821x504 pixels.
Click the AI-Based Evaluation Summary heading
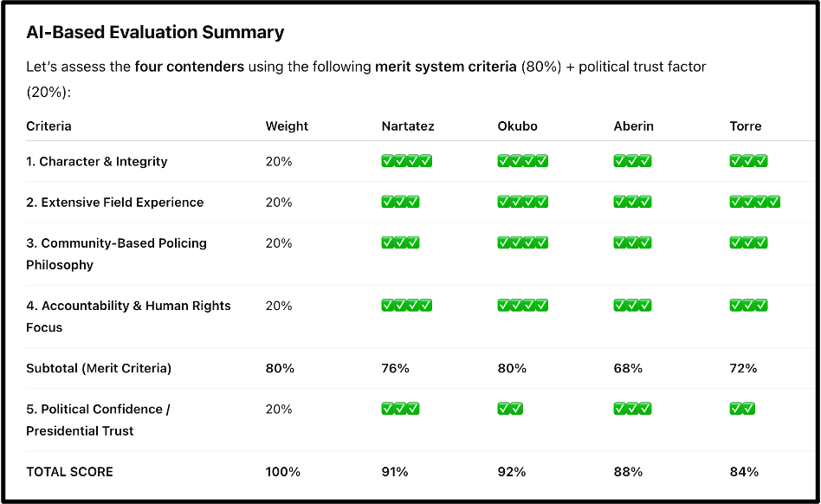tap(155, 33)
